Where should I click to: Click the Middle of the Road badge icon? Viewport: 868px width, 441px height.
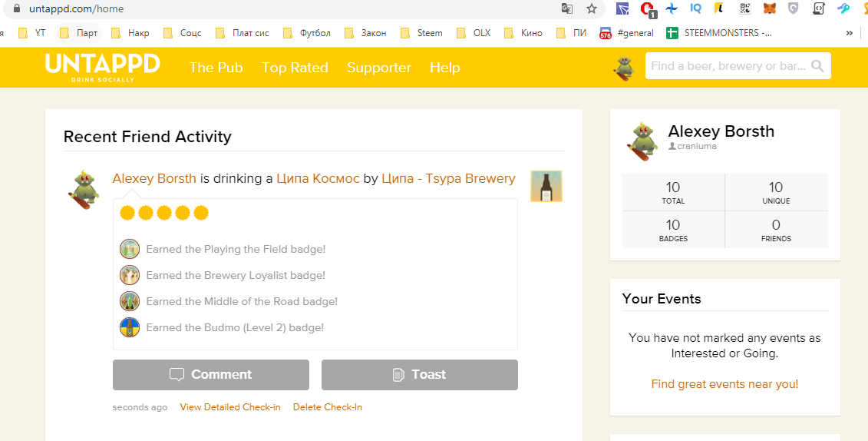[129, 301]
